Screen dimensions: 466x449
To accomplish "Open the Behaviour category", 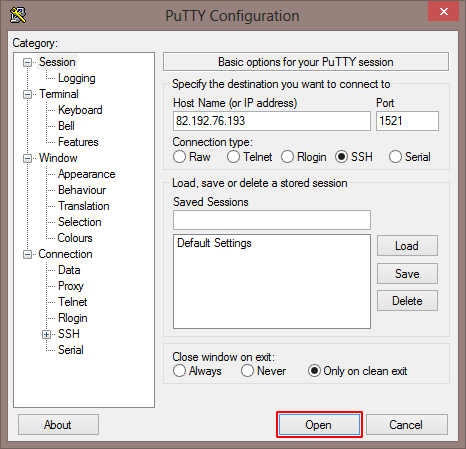I will point(82,190).
